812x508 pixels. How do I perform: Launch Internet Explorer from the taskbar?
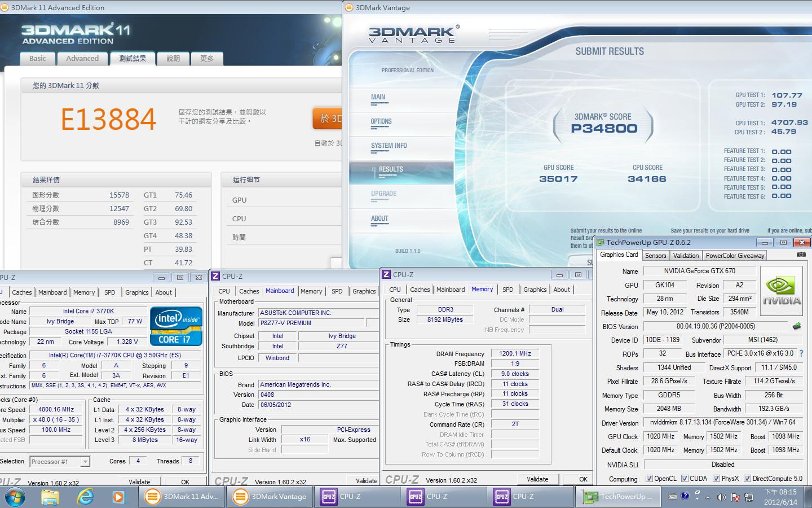85,497
